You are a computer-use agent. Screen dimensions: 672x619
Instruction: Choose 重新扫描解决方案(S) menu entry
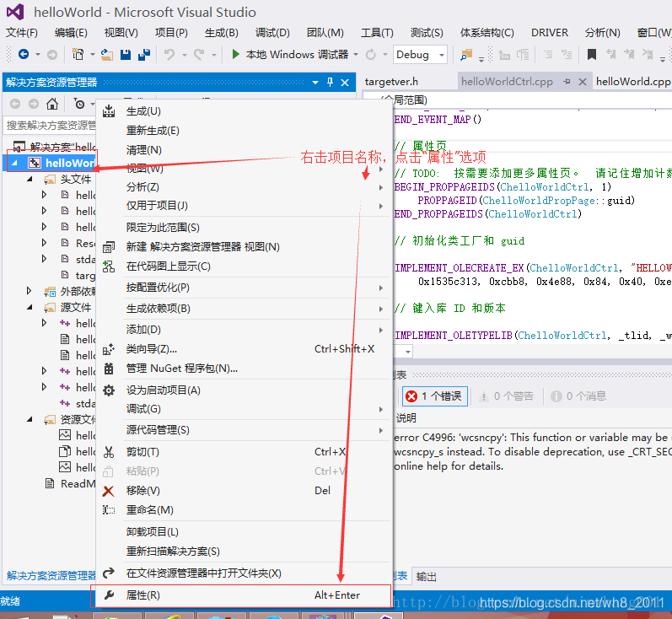click(x=244, y=552)
